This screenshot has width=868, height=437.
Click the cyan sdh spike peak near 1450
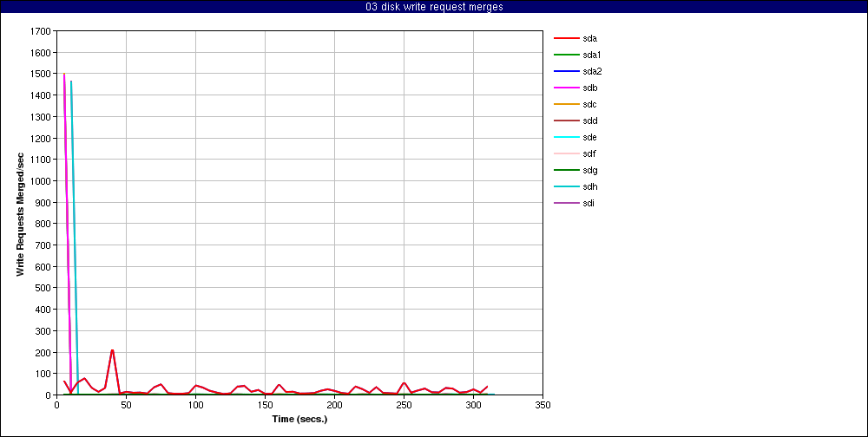click(71, 82)
